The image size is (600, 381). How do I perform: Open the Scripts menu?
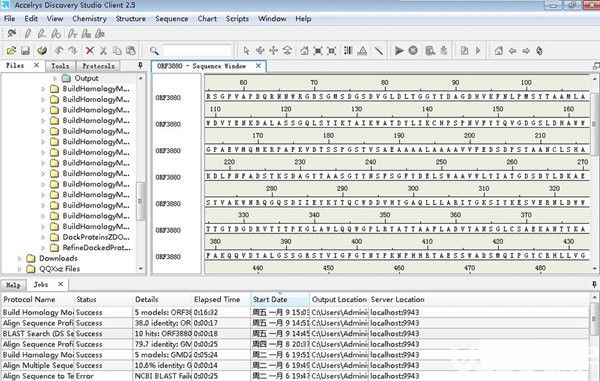point(237,19)
